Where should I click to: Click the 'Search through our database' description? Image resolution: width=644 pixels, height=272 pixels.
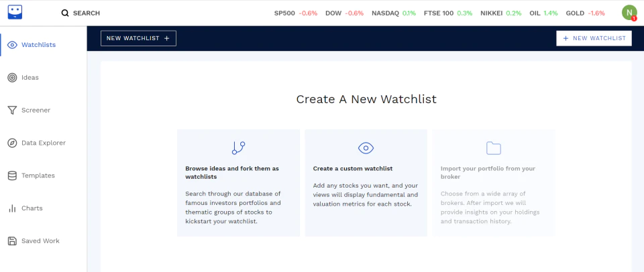click(233, 208)
